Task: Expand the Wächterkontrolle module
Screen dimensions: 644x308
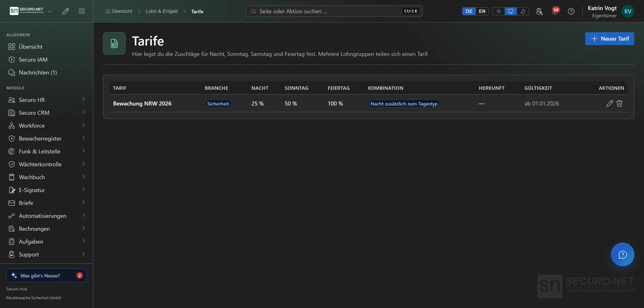Action: [46, 164]
